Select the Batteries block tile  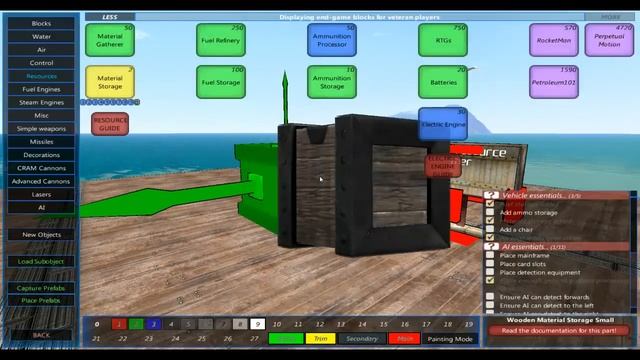(x=443, y=82)
